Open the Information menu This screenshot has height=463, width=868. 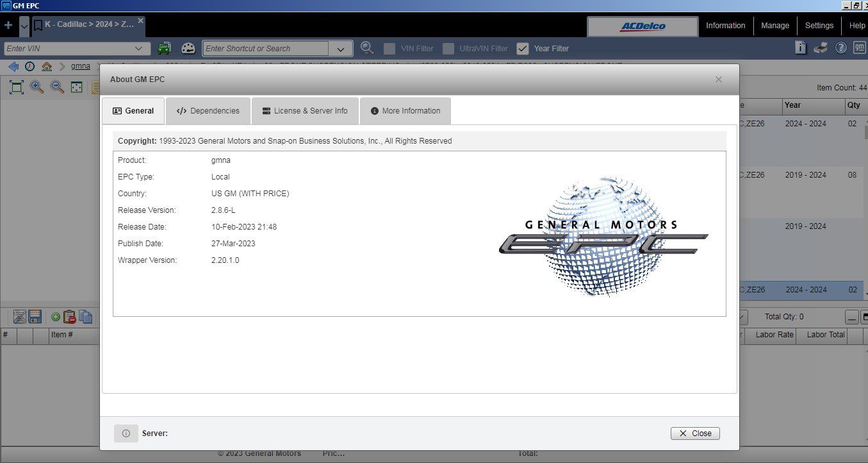tap(726, 26)
